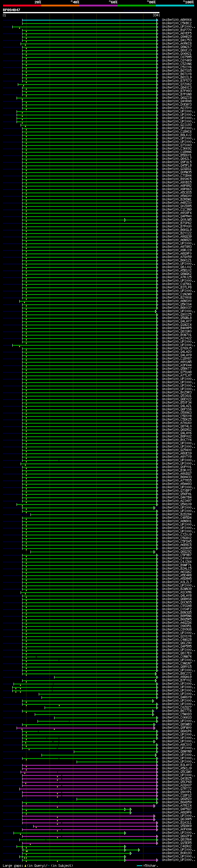Screen dimensions: 197x868
Task: Open hit UniRef100_Q4P5Q7
Action: (x=177, y=809)
